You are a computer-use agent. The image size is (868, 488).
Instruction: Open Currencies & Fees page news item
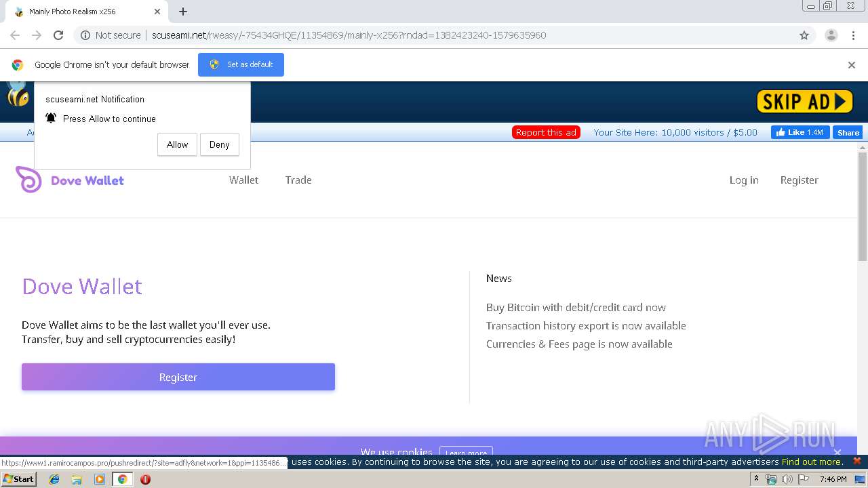(x=579, y=344)
